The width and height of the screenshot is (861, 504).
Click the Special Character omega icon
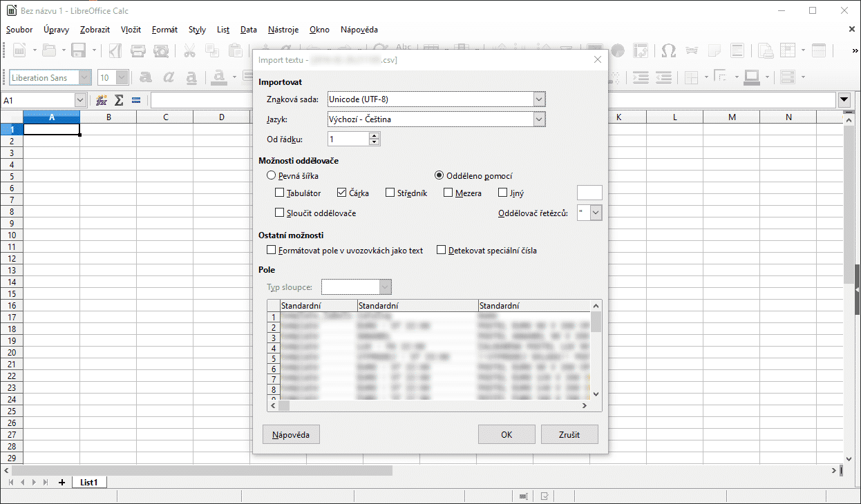[668, 50]
